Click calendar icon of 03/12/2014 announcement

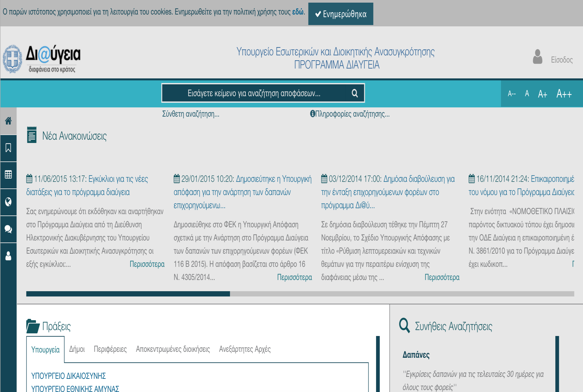coord(324,179)
